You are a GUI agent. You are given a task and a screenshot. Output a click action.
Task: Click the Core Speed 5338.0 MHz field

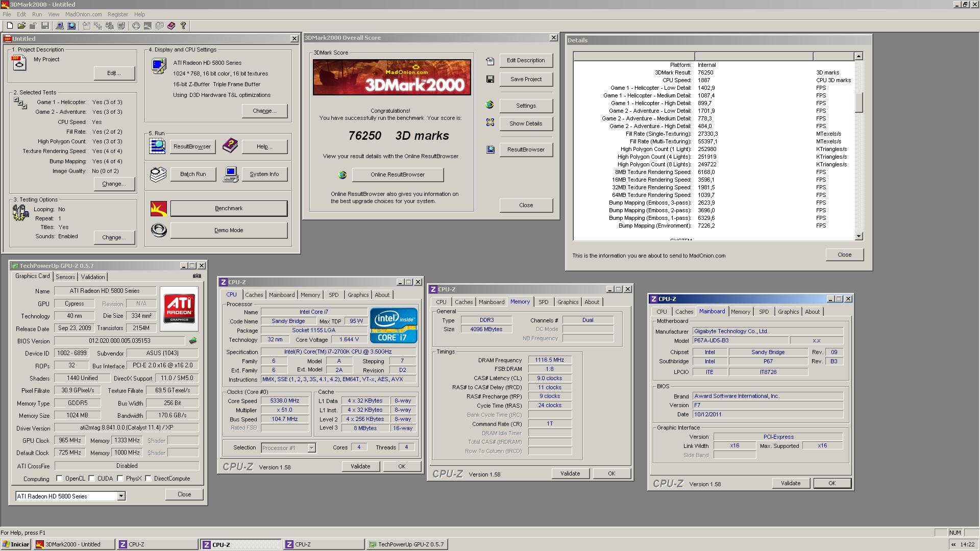pyautogui.click(x=284, y=401)
